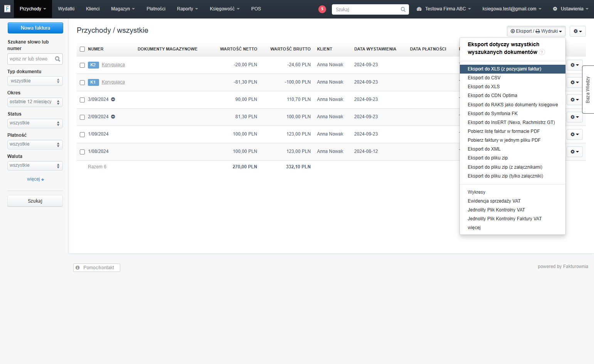Open the Baza Wiedzy side tab
The image size is (594, 364).
588,90
